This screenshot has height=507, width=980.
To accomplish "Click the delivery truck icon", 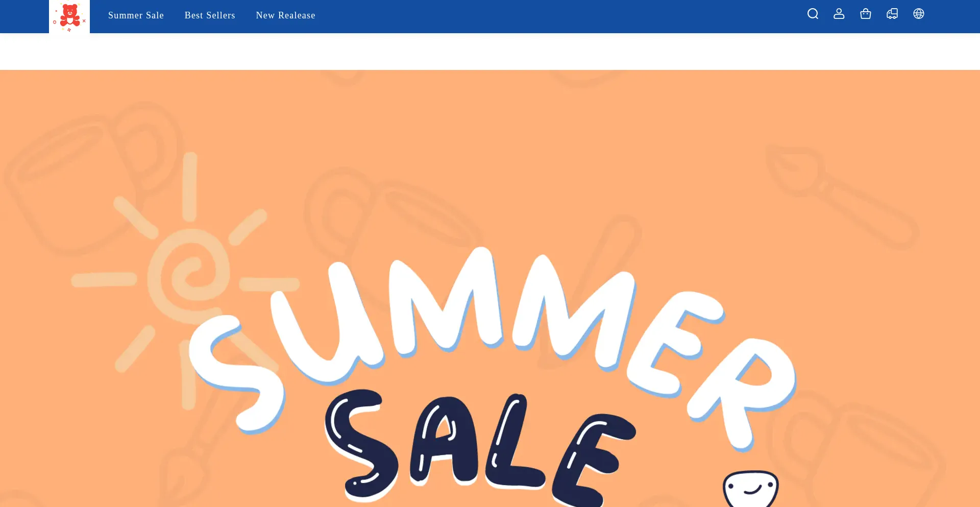I will [892, 14].
